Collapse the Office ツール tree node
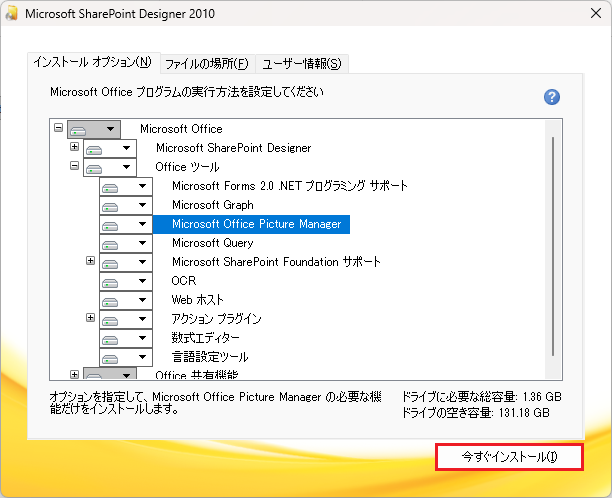The image size is (612, 498). click(x=74, y=166)
